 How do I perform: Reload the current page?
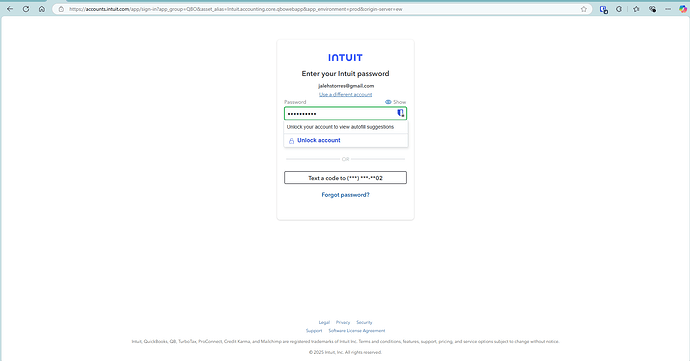[26, 9]
